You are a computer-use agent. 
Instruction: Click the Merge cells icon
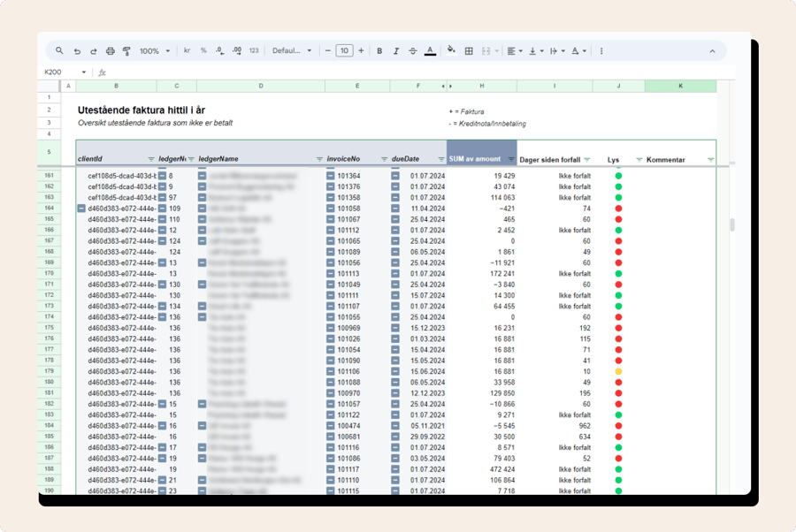tap(486, 51)
